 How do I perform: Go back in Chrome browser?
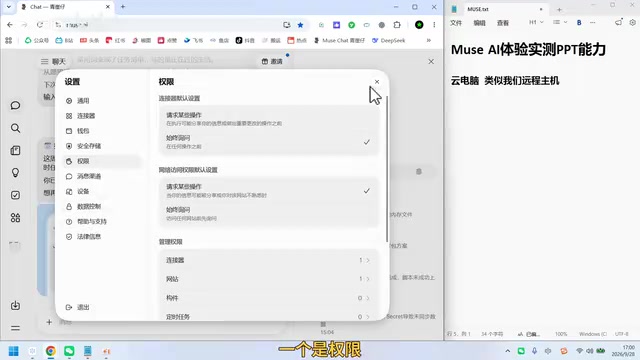(x=10, y=25)
